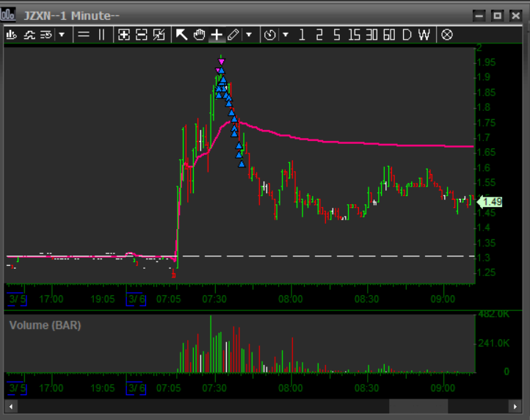The width and height of the screenshot is (530, 420).
Task: Click the 08:00 time label on price chart
Action: (291, 300)
